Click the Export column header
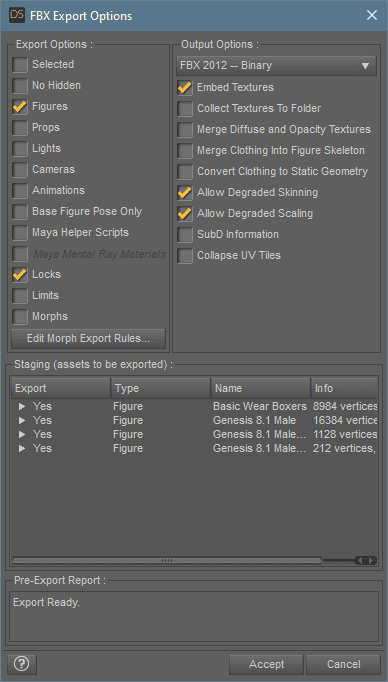The height and width of the screenshot is (682, 388). 61,388
